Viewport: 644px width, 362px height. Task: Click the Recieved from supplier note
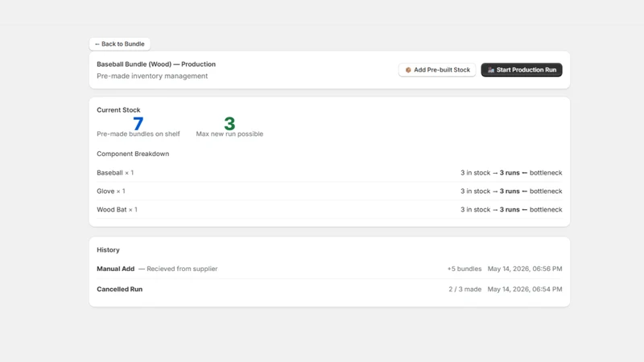[182, 269]
